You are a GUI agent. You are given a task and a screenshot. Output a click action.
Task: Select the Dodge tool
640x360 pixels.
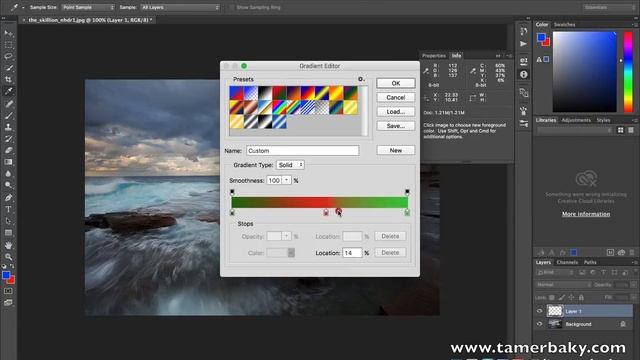click(x=9, y=185)
